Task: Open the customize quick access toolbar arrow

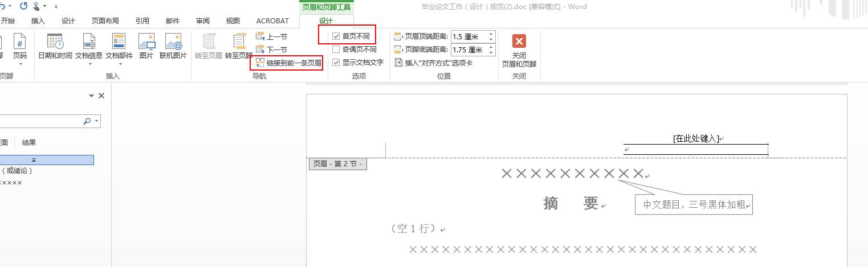Action: coord(56,7)
